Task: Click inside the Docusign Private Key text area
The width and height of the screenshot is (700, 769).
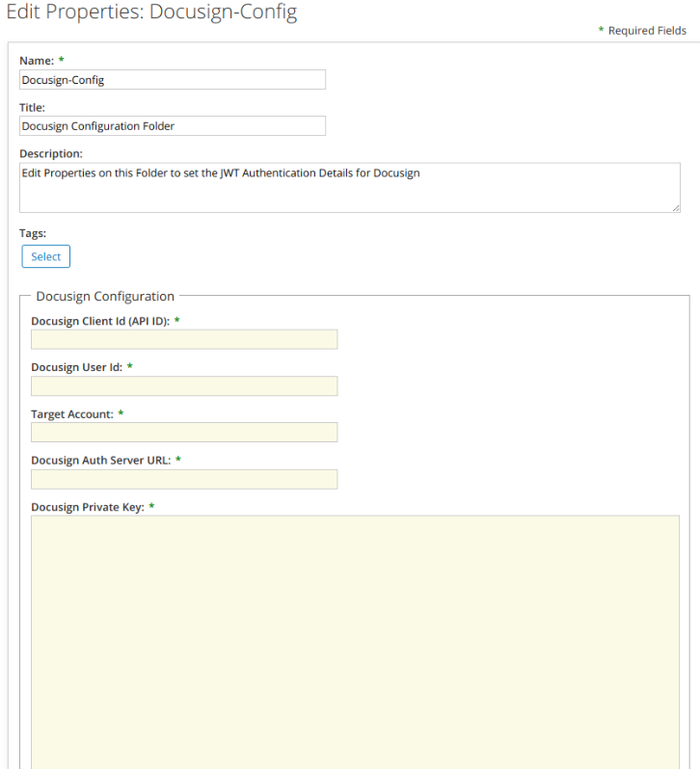Action: point(355,642)
